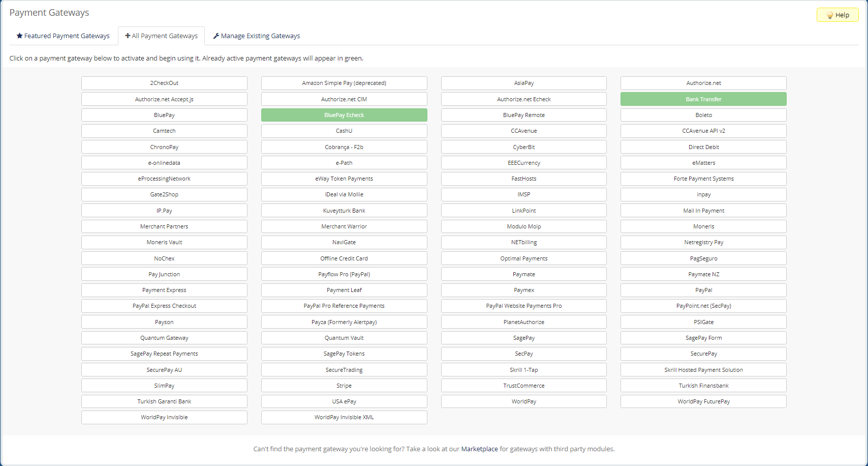Activate Skrill Hosted Payment Solution

(x=703, y=370)
